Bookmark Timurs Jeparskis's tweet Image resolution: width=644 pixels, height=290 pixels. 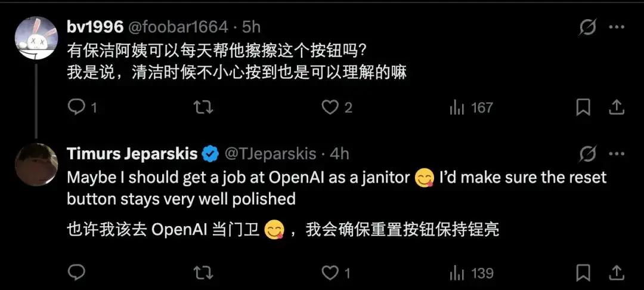(x=583, y=273)
